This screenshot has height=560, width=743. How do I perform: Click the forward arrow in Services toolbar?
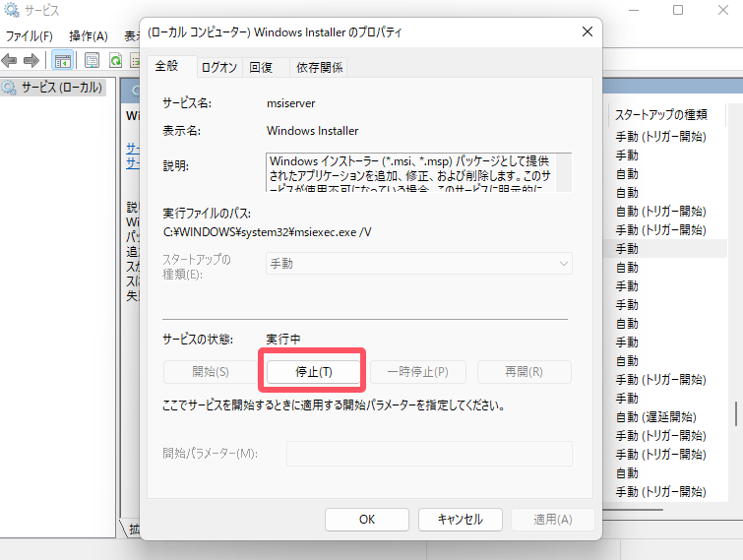31,60
